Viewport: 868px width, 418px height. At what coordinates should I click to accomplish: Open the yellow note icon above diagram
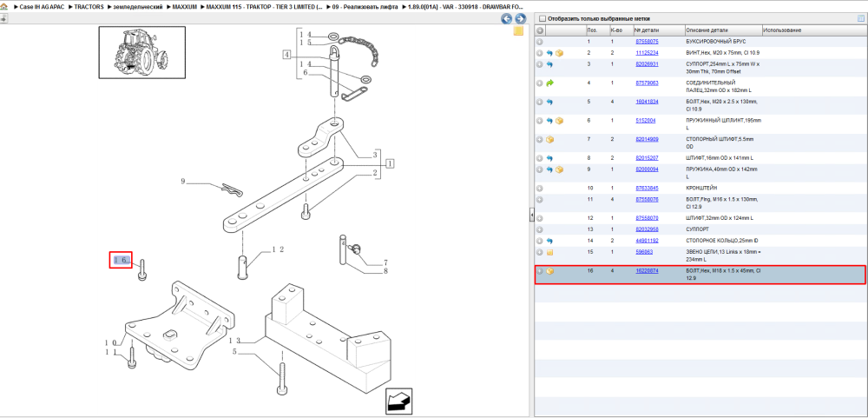519,31
